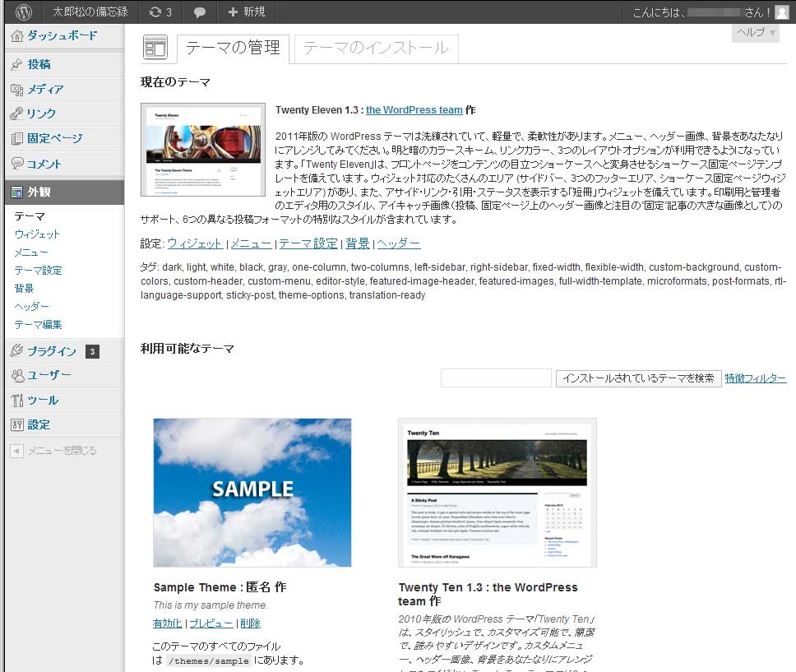
Task: Click the WordPress logo icon
Action: 23,12
